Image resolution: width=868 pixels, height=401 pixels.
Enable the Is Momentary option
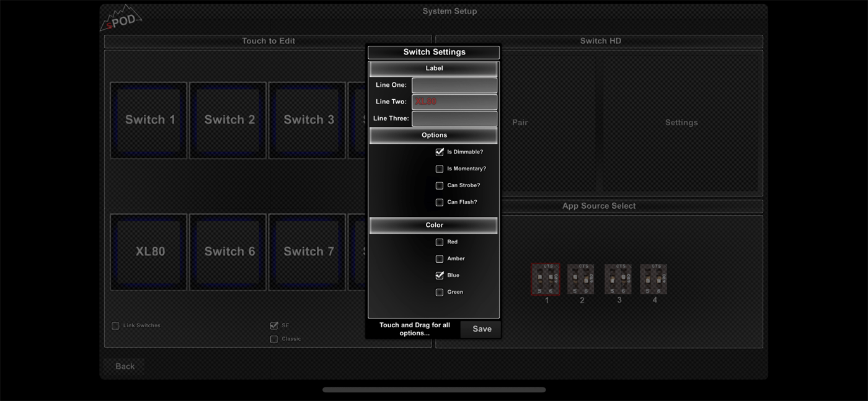(440, 168)
